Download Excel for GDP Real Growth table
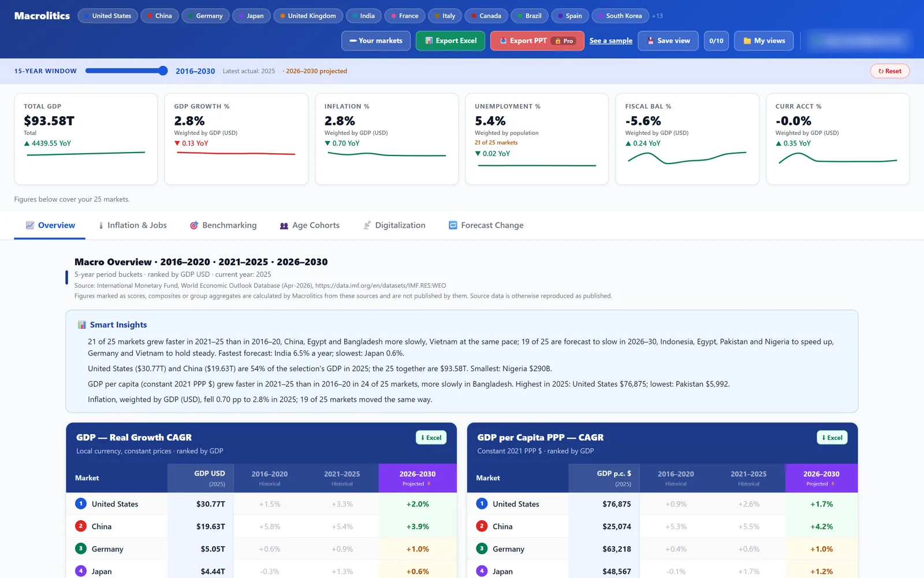This screenshot has width=924, height=578. point(431,438)
